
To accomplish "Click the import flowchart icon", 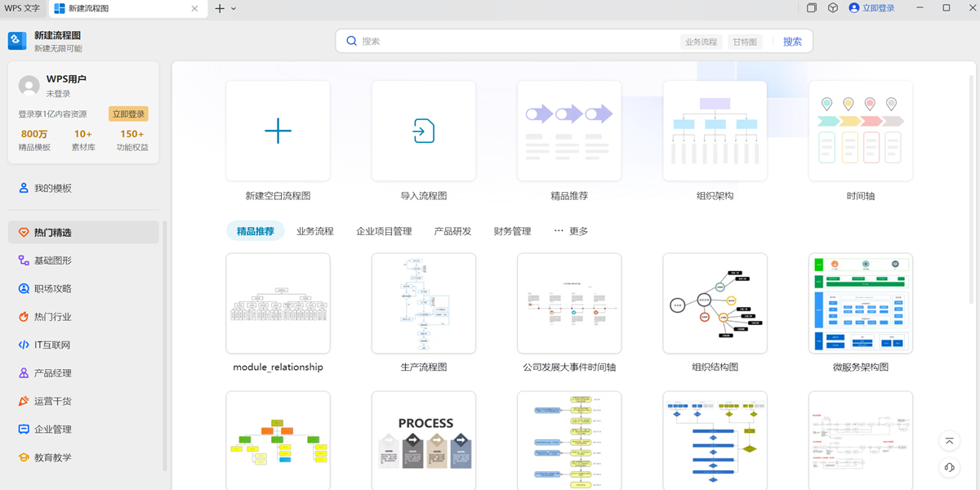I will [423, 131].
